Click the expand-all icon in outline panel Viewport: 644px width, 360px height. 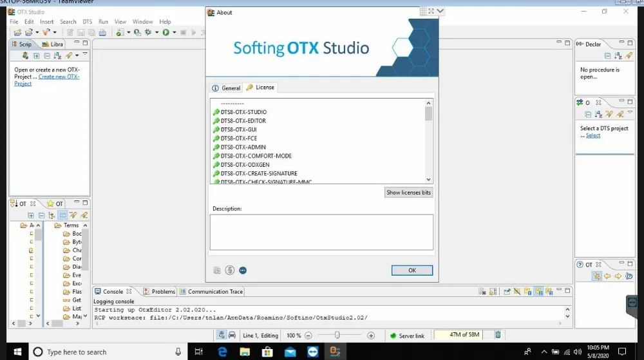coord(31,215)
